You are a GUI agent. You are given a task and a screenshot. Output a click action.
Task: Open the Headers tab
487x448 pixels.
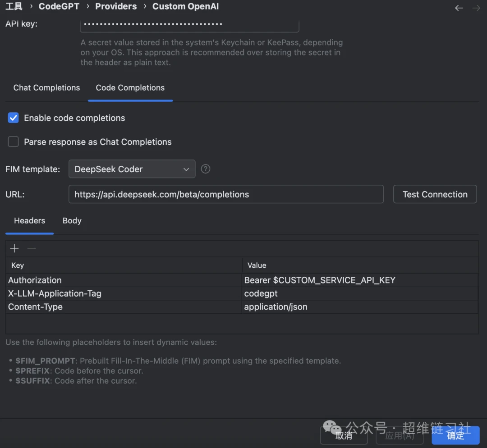click(29, 221)
